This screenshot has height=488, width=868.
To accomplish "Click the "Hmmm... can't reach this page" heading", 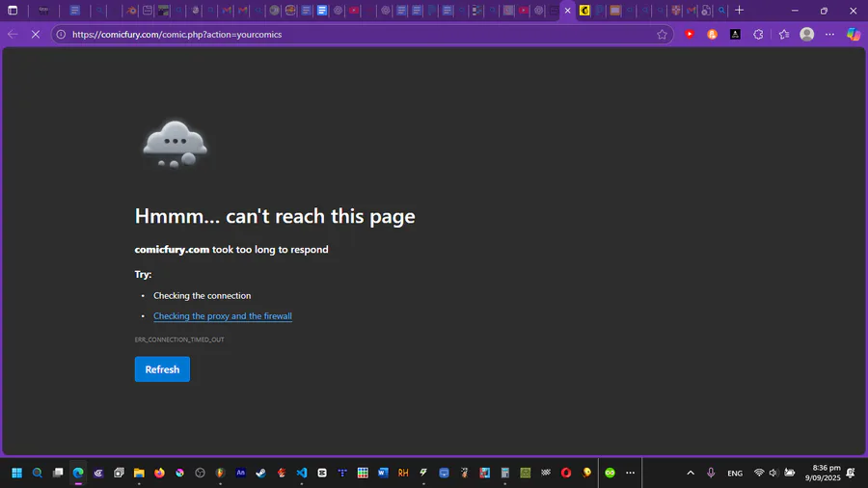I will 275,216.
